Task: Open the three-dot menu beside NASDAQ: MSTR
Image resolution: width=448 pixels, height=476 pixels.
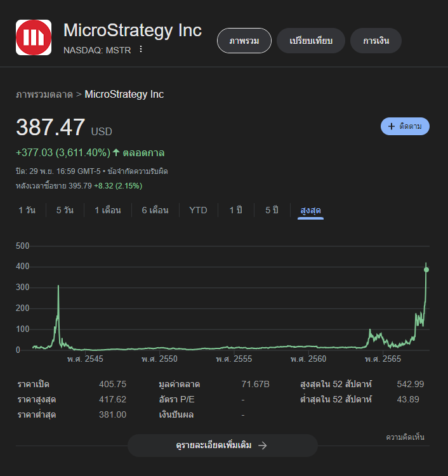Action: coord(140,49)
